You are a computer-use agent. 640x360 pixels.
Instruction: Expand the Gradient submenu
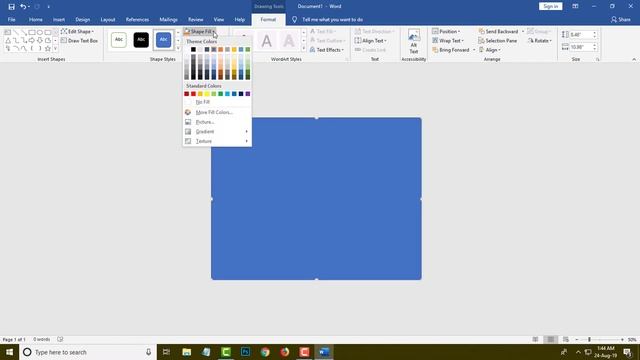(x=217, y=131)
